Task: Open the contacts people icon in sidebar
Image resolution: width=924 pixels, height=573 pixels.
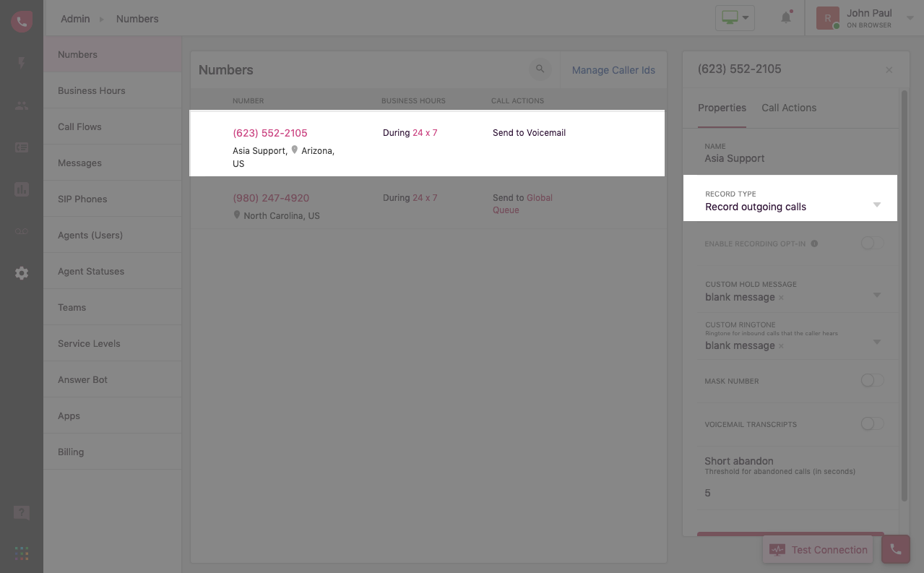Action: pos(22,105)
